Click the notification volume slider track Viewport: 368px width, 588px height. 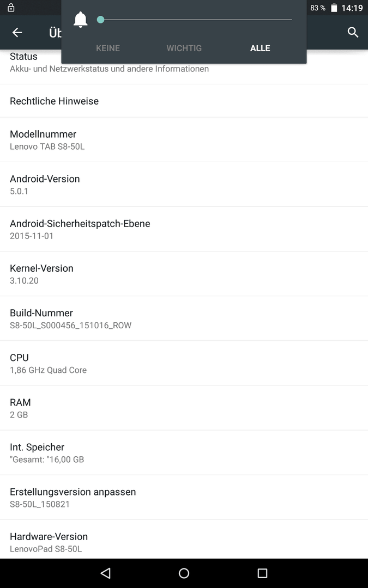(194, 20)
